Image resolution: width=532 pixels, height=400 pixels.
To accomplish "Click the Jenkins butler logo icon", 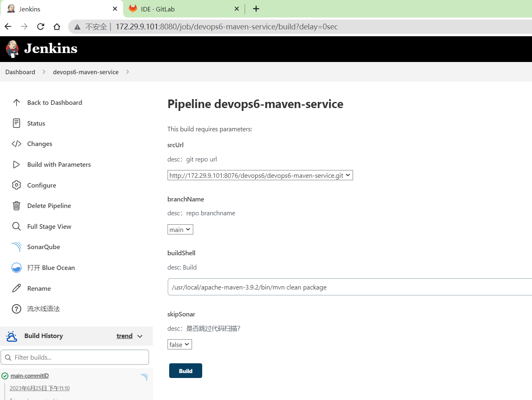I will (12, 49).
